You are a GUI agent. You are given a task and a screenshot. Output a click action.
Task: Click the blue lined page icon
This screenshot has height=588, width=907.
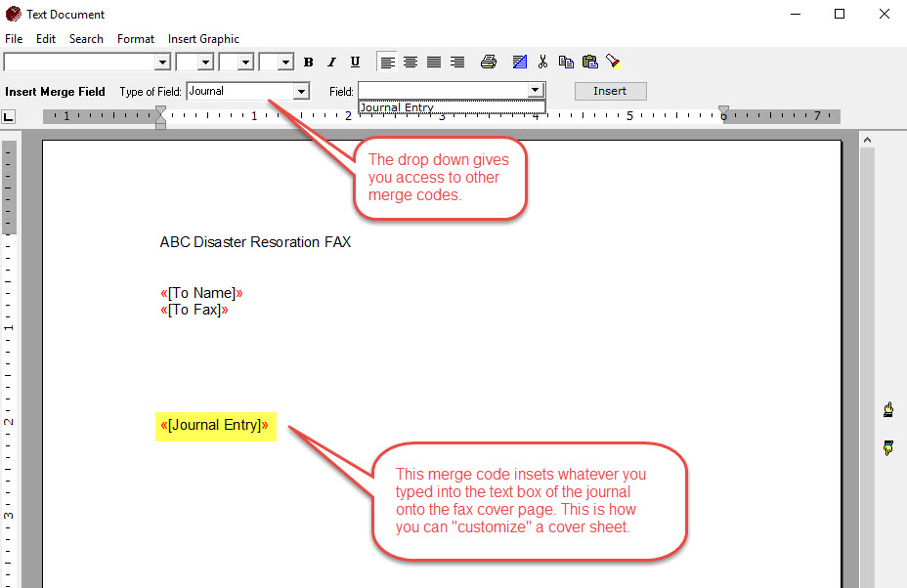[x=519, y=62]
